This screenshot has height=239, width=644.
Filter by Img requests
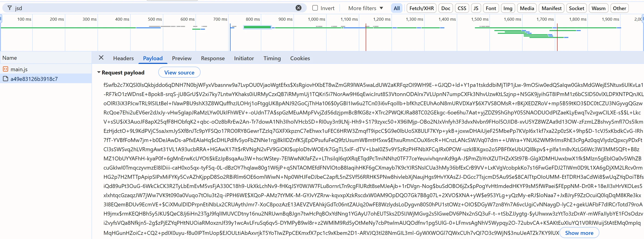pyautogui.click(x=508, y=8)
